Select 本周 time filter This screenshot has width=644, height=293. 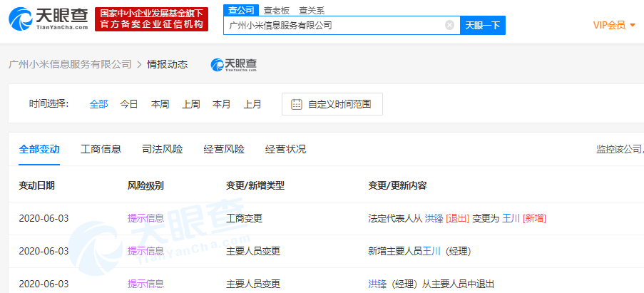[160, 104]
